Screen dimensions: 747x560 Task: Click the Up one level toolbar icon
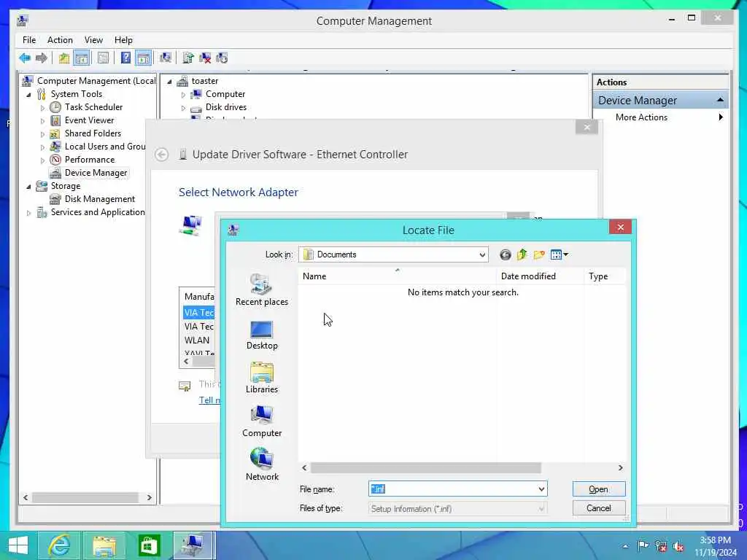pyautogui.click(x=64, y=58)
